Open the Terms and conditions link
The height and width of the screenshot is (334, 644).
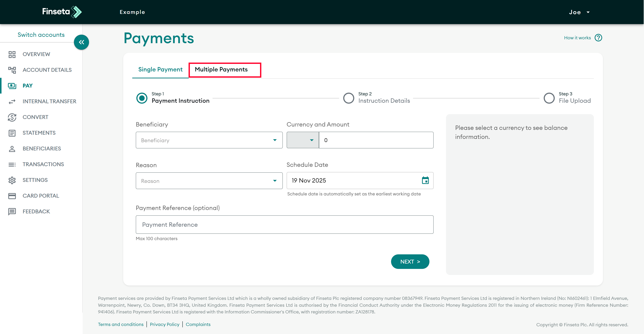click(x=121, y=324)
